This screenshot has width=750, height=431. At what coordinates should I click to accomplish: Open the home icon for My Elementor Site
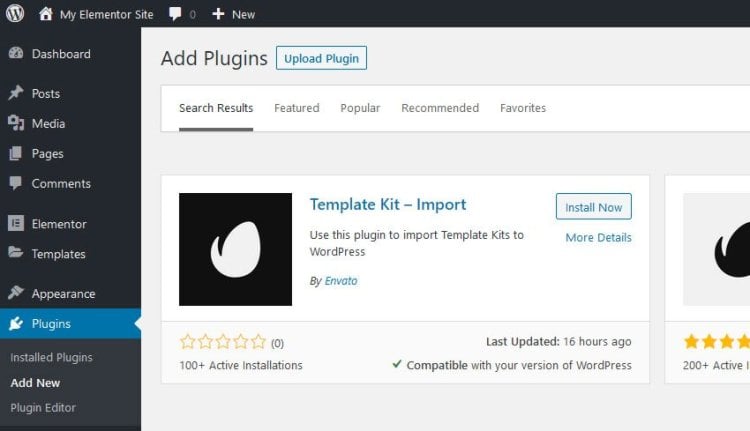coord(45,13)
